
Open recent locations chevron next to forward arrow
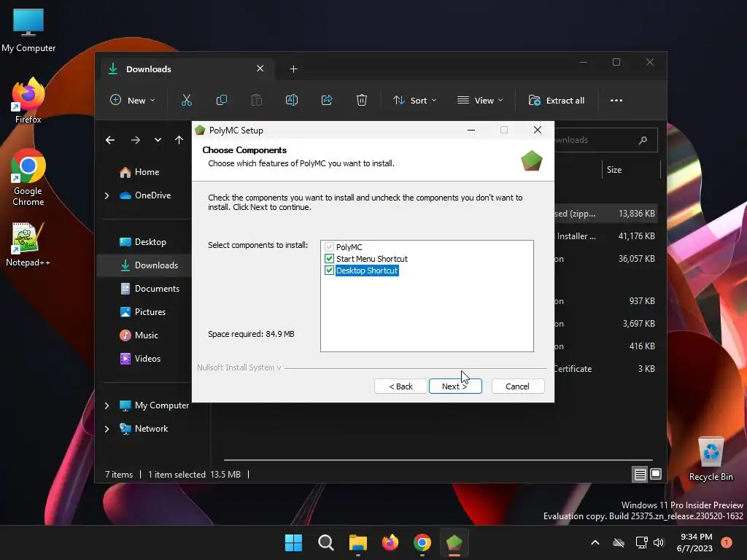(x=158, y=140)
